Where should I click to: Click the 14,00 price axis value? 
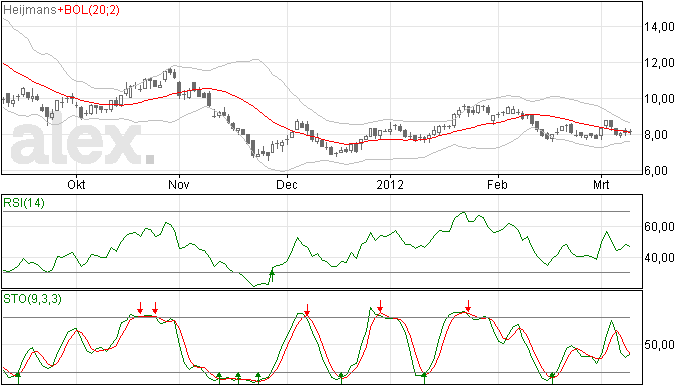[x=659, y=27]
